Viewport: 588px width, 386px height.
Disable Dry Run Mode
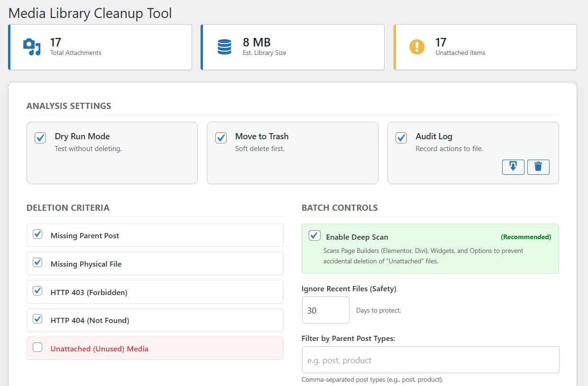[40, 137]
